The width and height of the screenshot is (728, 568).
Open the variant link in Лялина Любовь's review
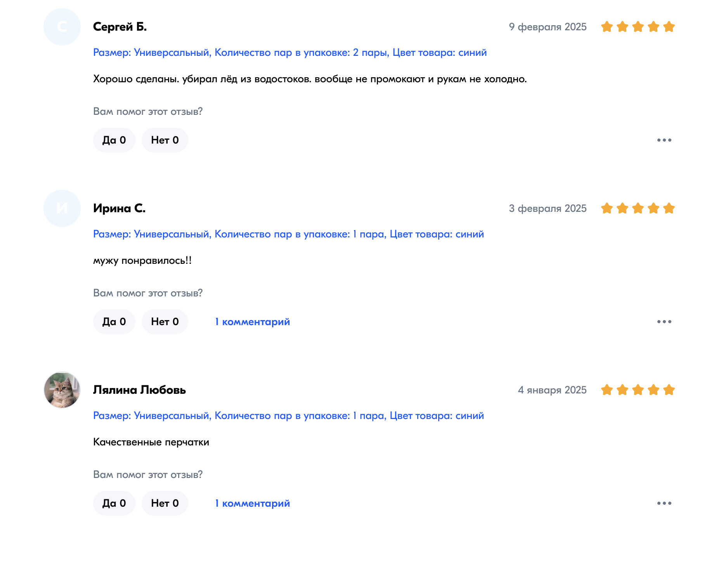point(288,416)
